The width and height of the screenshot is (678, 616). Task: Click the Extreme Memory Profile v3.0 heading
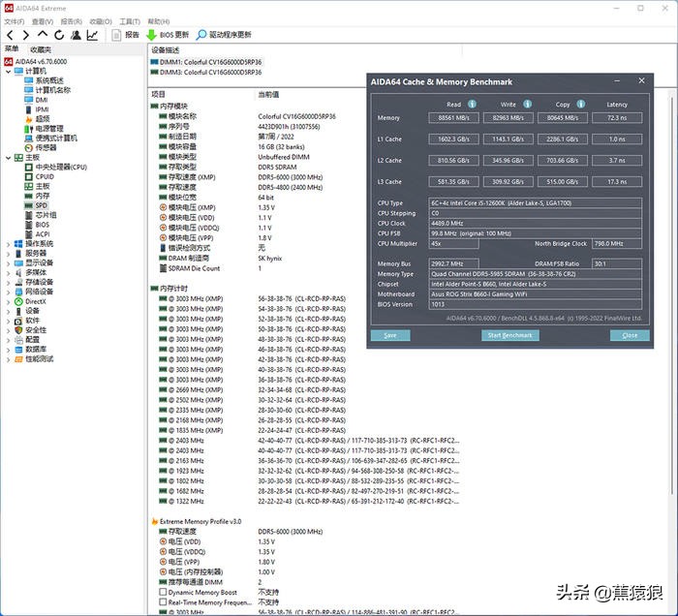[x=200, y=521]
